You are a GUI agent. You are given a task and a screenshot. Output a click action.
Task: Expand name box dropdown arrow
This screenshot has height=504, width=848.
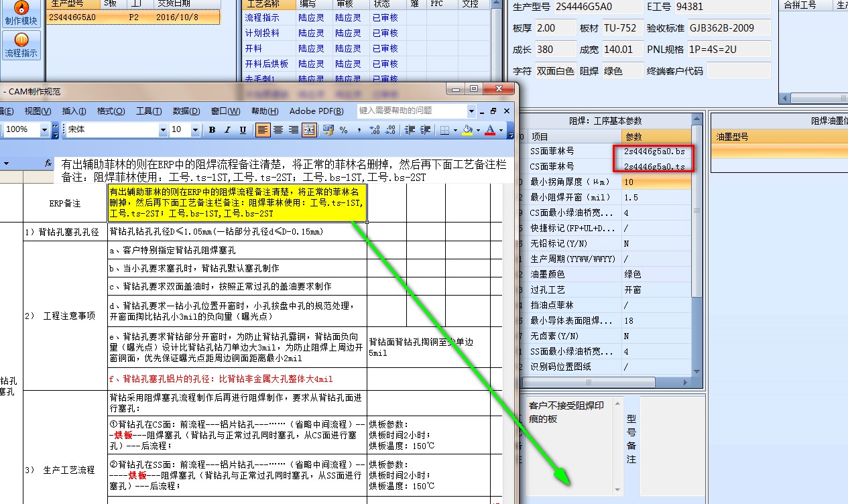point(7,163)
